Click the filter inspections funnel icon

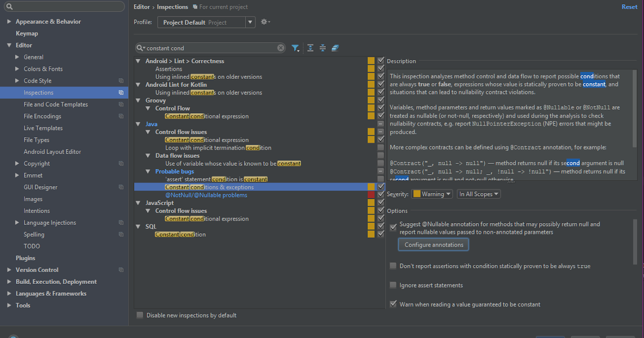pos(295,48)
